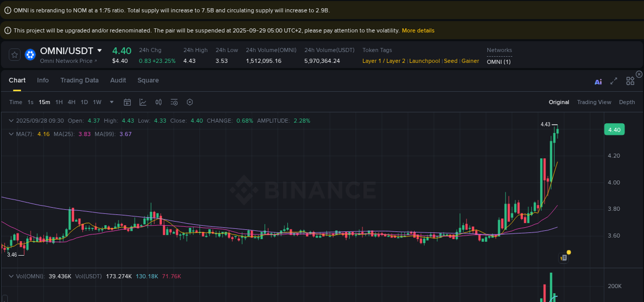This screenshot has height=302, width=644.
Task: Open the fullscreen expand icon
Action: 613,81
